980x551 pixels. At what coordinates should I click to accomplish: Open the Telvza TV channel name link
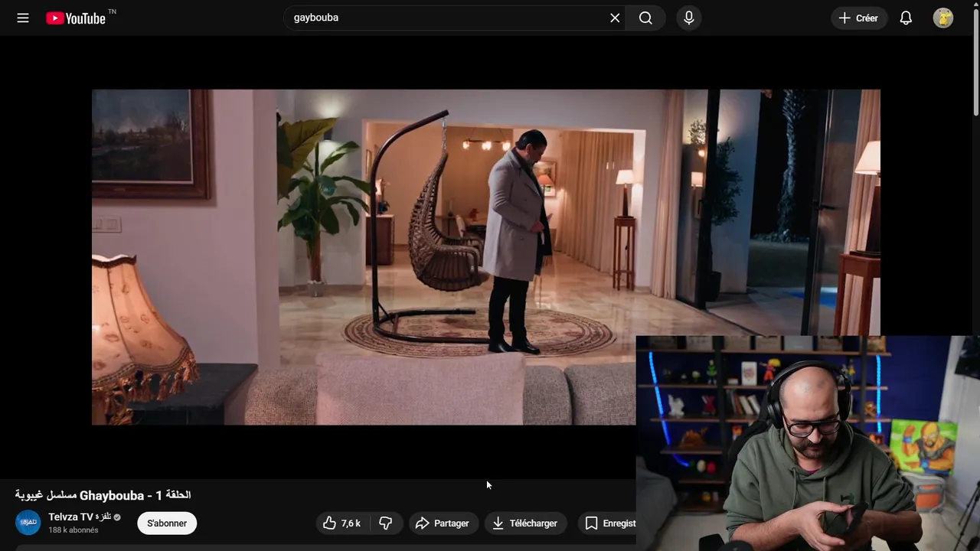coord(80,517)
